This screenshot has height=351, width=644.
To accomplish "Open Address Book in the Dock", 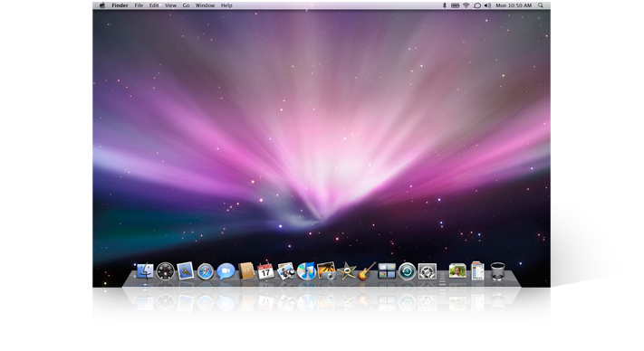I will 246,271.
